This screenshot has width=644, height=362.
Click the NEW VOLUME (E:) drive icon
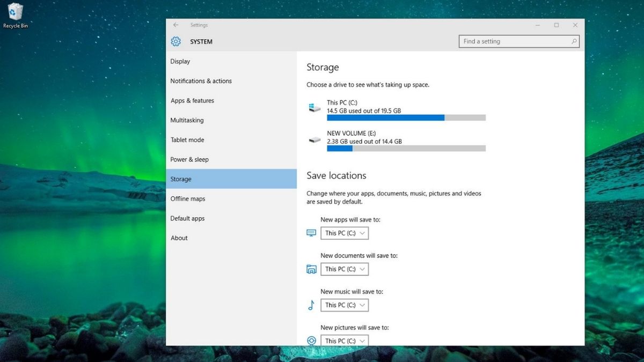(x=314, y=140)
